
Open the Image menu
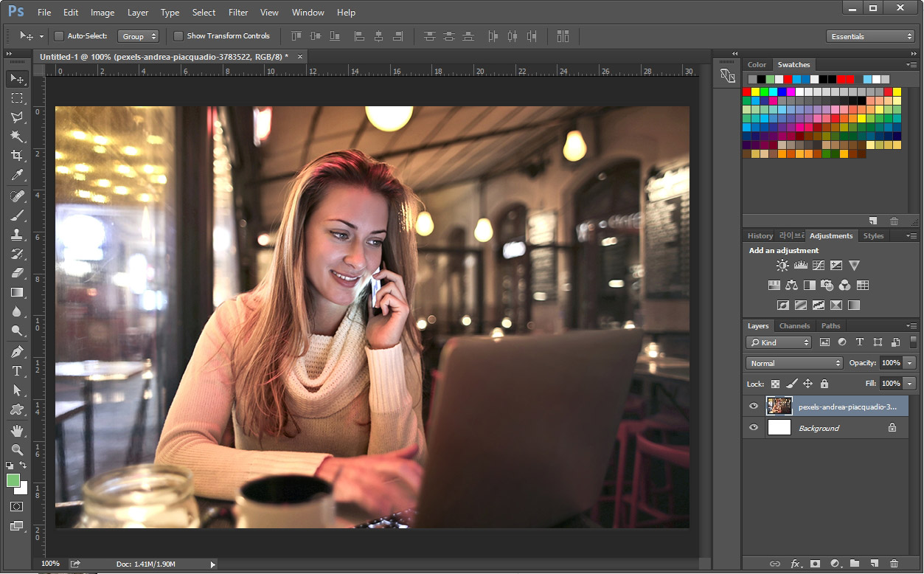[103, 13]
